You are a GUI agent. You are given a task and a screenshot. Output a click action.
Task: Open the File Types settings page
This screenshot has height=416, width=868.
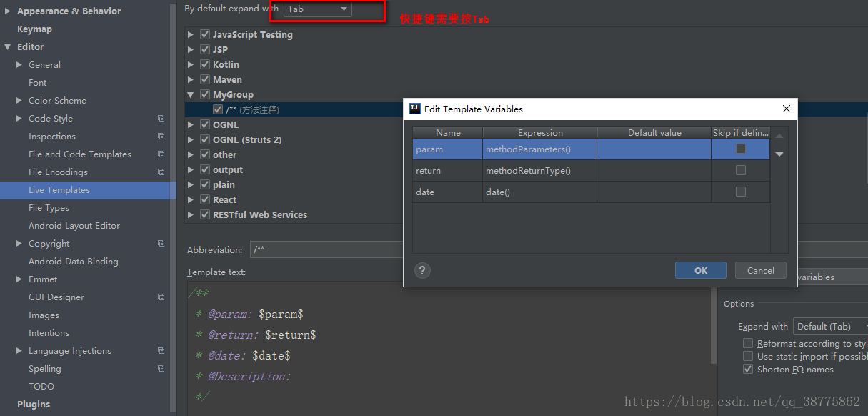tap(49, 208)
